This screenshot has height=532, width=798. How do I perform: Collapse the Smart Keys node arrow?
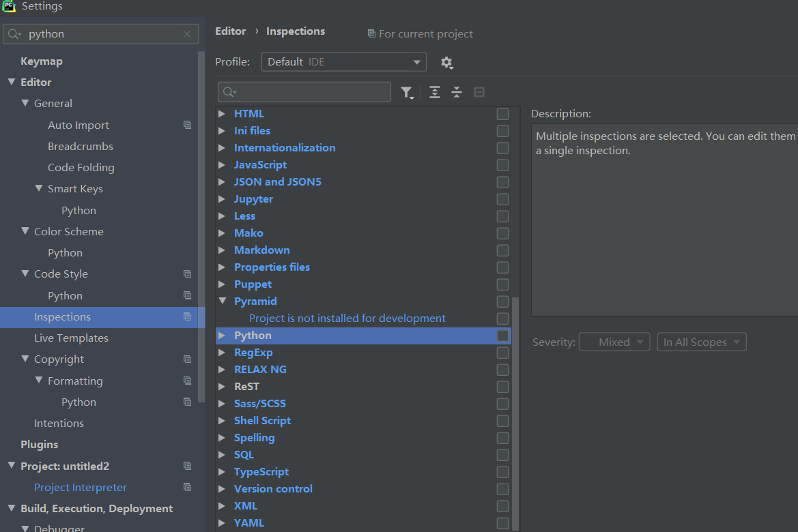click(x=39, y=188)
